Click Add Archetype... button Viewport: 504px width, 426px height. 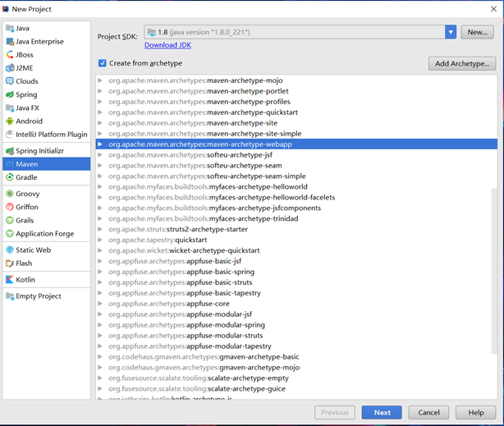462,64
